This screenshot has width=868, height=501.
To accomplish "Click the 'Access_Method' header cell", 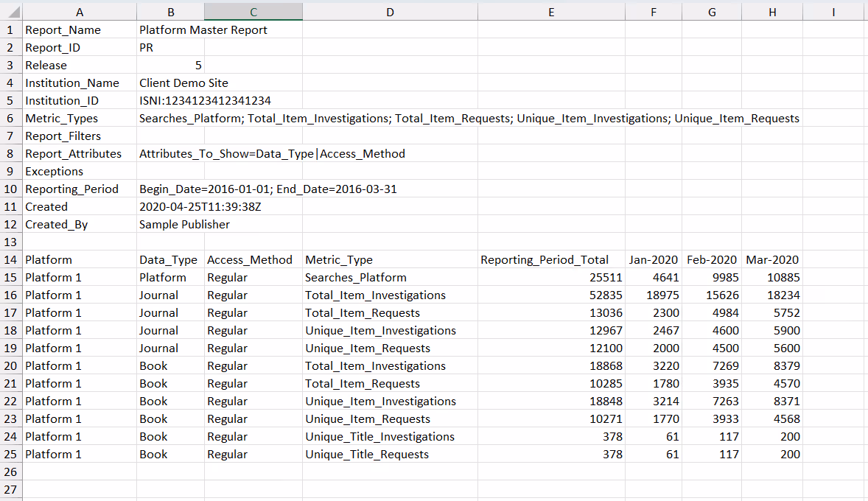I will point(253,259).
